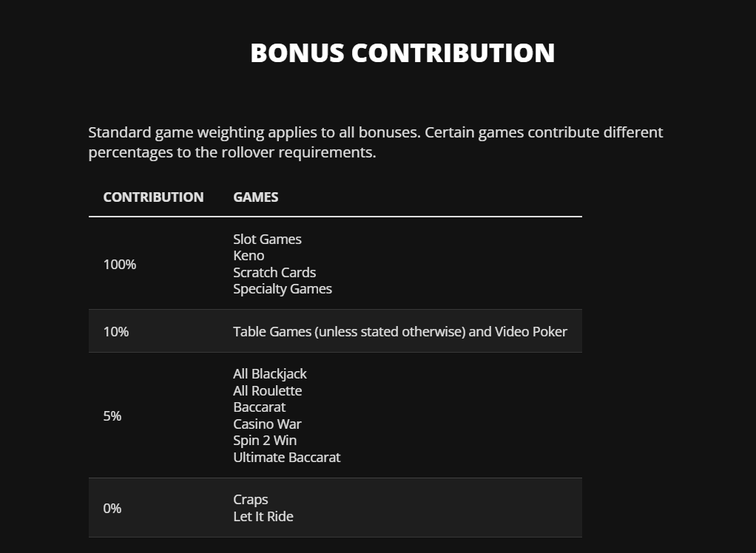The height and width of the screenshot is (553, 756).
Task: Click the Table Games and Video Poker row text
Action: tap(400, 332)
